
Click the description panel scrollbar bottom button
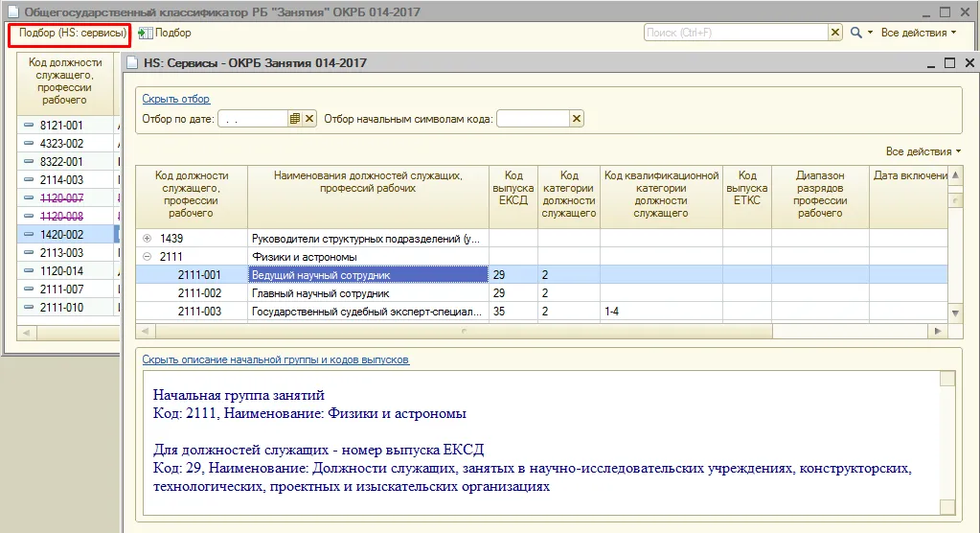click(947, 507)
